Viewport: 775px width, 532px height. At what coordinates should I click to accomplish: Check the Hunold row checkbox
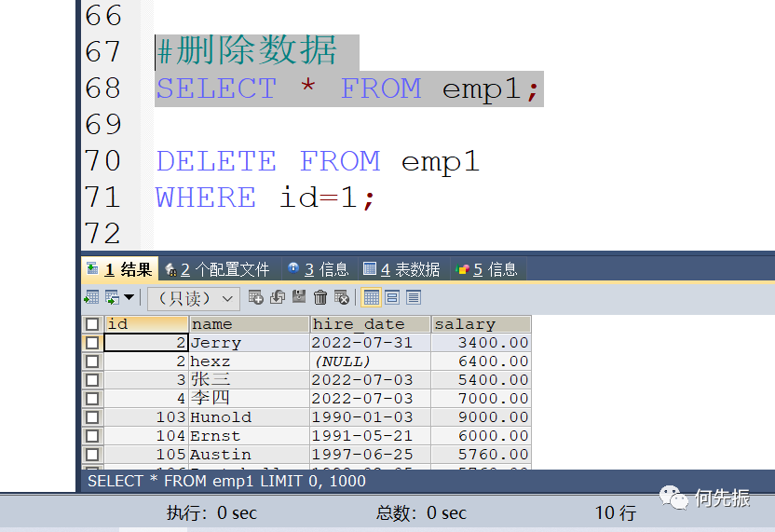[92, 417]
